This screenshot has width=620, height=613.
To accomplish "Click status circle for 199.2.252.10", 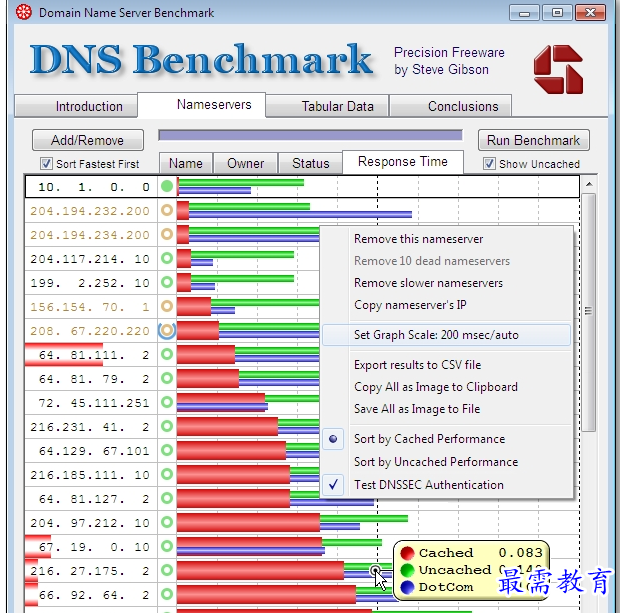I will (167, 282).
